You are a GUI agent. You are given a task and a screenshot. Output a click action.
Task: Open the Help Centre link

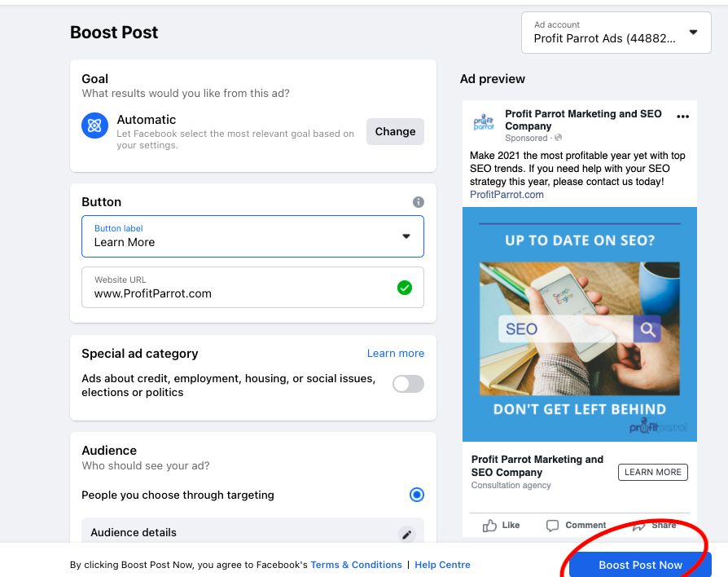(x=442, y=565)
